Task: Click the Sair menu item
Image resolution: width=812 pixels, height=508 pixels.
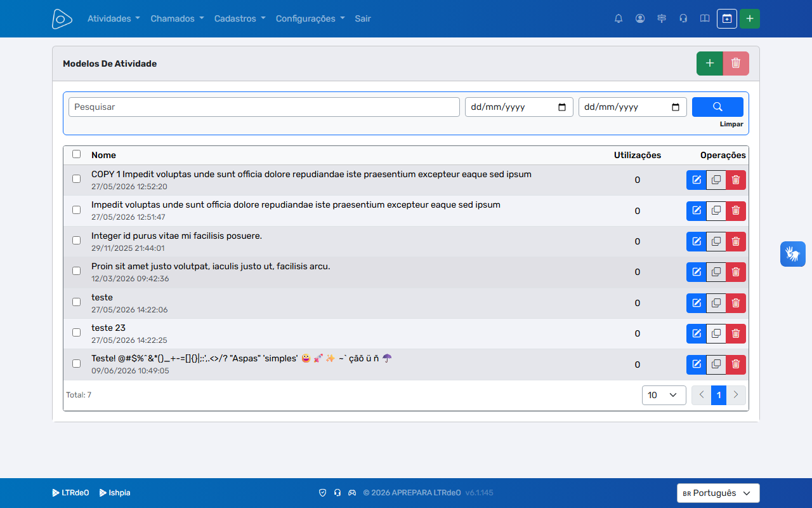Action: pyautogui.click(x=363, y=18)
